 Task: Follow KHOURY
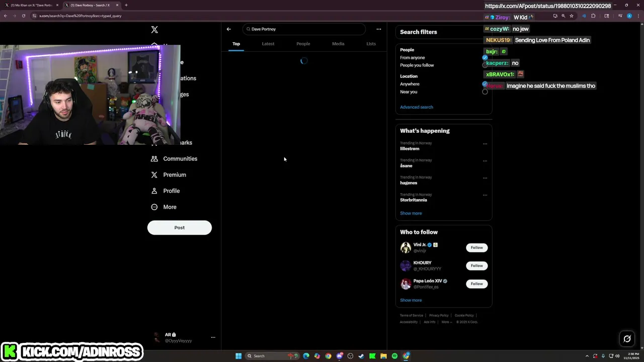(x=477, y=265)
